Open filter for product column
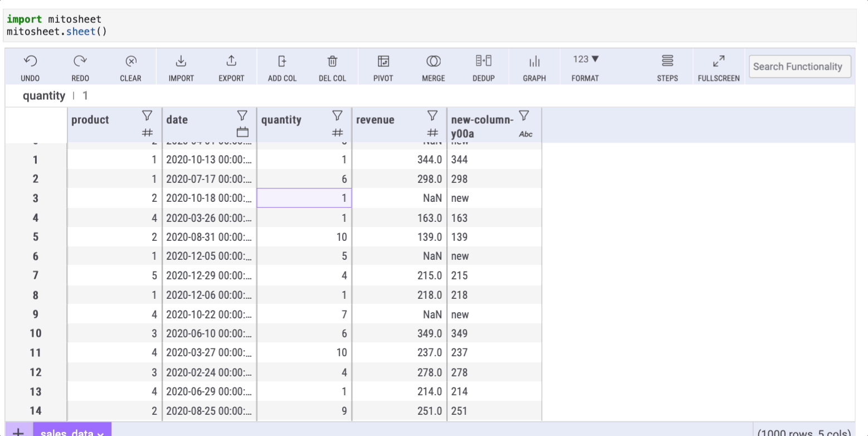Viewport: 868px width, 436px height. click(x=147, y=115)
